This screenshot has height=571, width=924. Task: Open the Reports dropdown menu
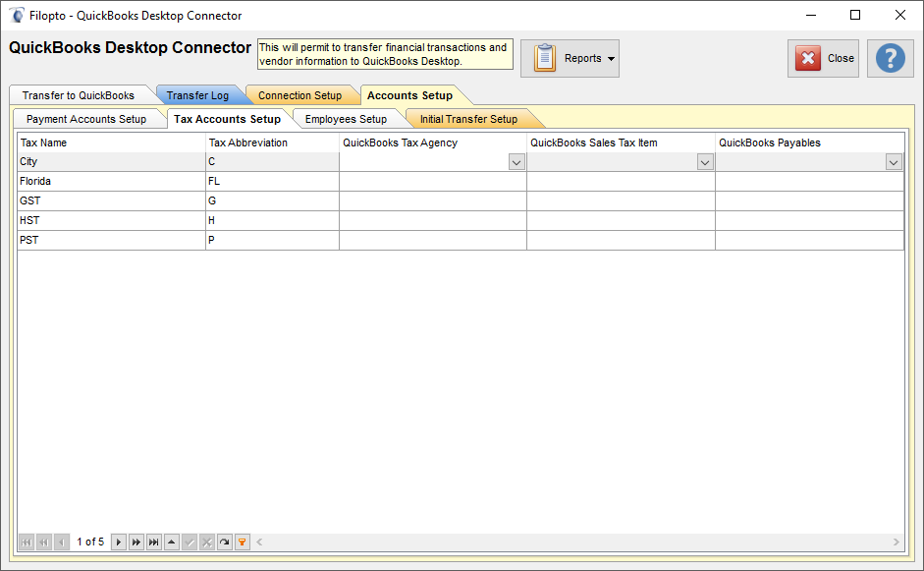click(570, 59)
